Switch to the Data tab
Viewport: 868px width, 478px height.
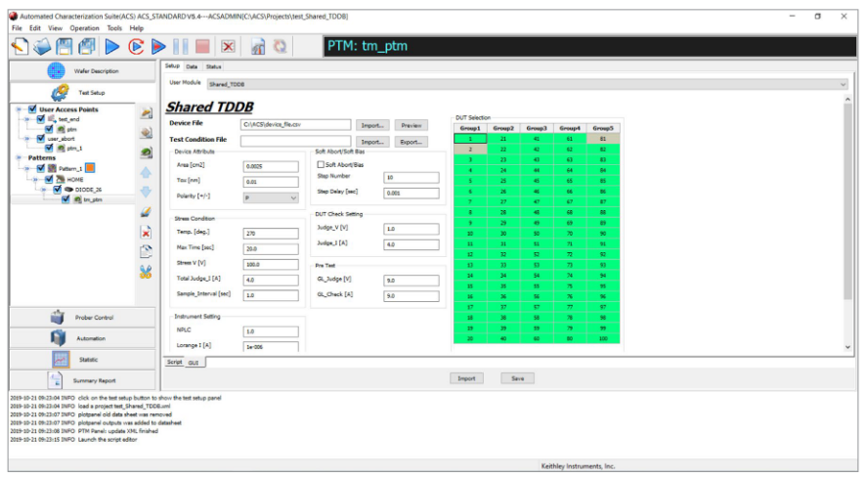pyautogui.click(x=192, y=66)
